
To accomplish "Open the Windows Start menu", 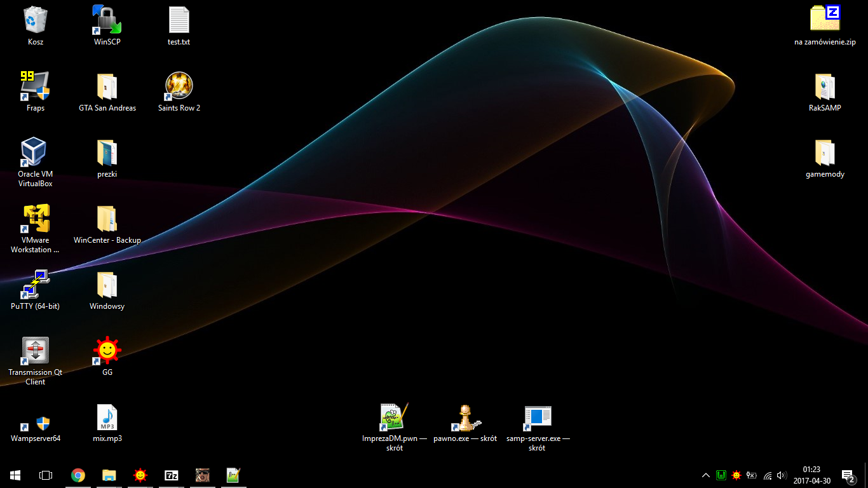I will pos(15,475).
